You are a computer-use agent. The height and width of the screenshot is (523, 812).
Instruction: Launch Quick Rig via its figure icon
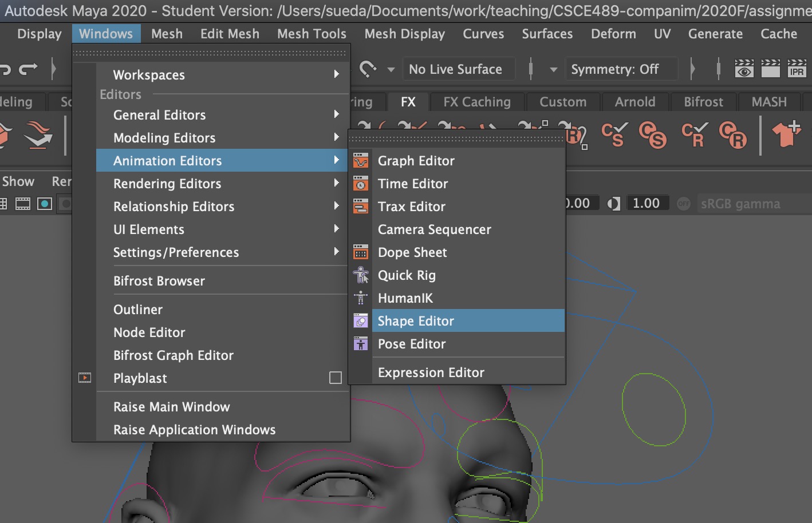point(361,275)
